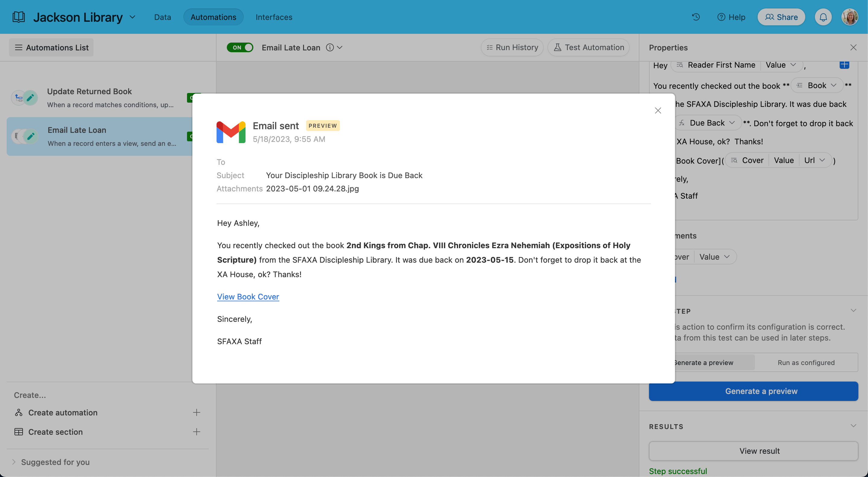Click attachment name 2023-05-01 09.24.28.jpg
The height and width of the screenshot is (477, 868).
click(x=312, y=188)
